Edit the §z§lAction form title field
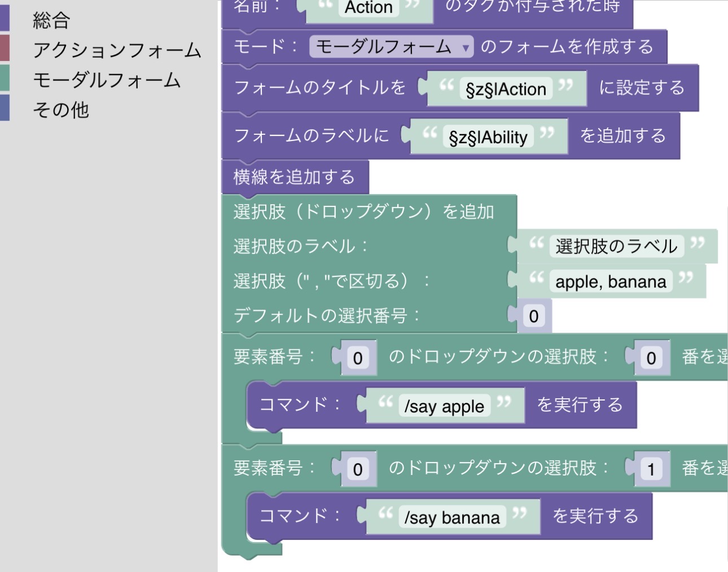This screenshot has width=728, height=572. [x=506, y=89]
